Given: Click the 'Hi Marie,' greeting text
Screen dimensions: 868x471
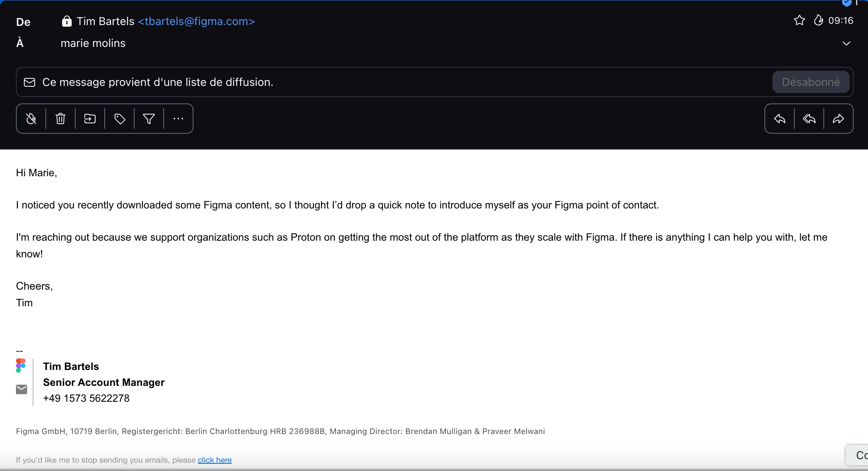Looking at the screenshot, I should pos(37,173).
